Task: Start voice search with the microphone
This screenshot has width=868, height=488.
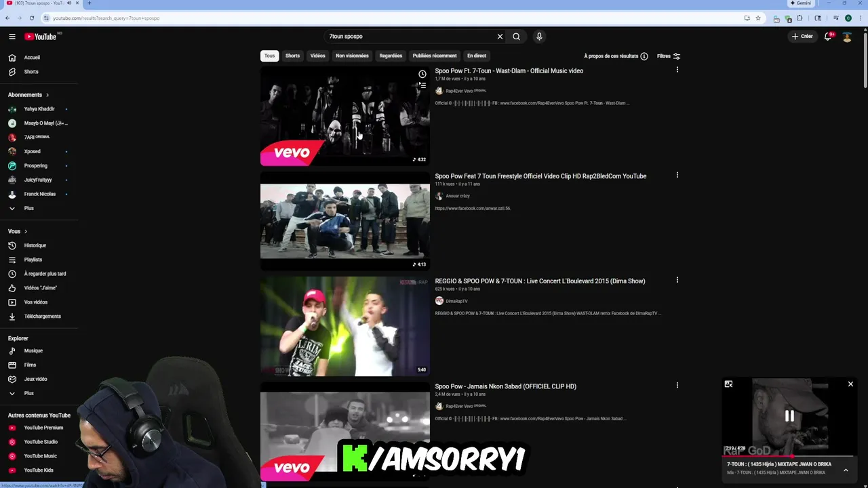Action: [x=539, y=37]
